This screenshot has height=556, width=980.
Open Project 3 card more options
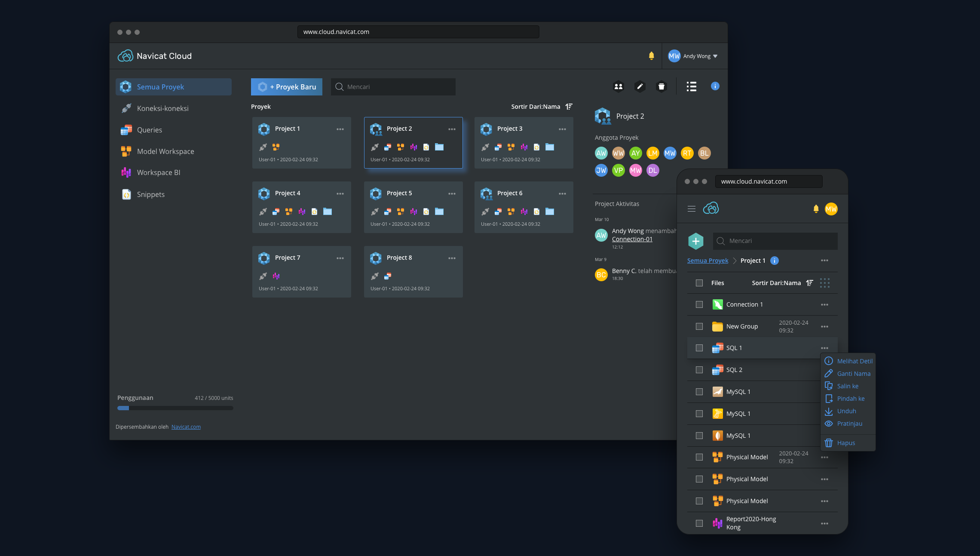coord(562,129)
